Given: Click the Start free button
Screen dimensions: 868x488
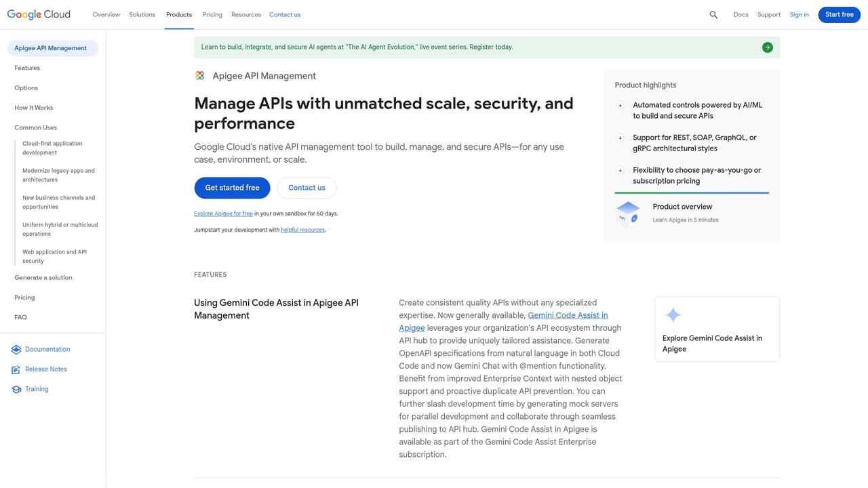Looking at the screenshot, I should [839, 14].
